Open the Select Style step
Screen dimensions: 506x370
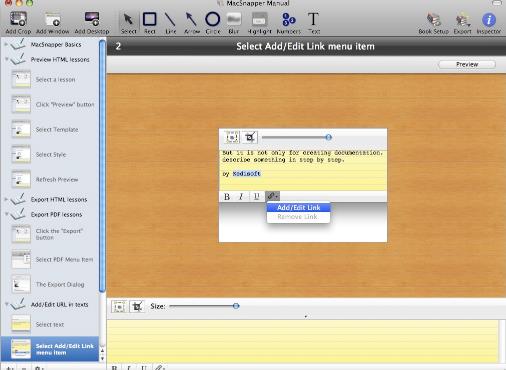tap(51, 154)
